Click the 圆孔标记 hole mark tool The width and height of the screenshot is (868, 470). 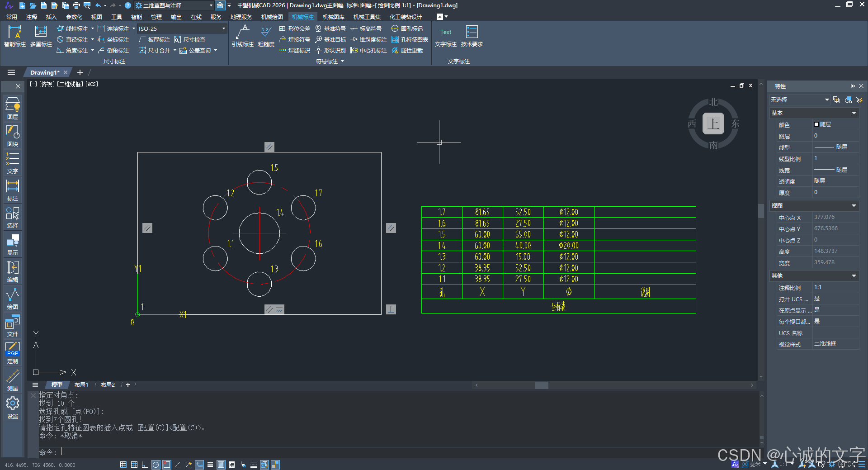(407, 28)
